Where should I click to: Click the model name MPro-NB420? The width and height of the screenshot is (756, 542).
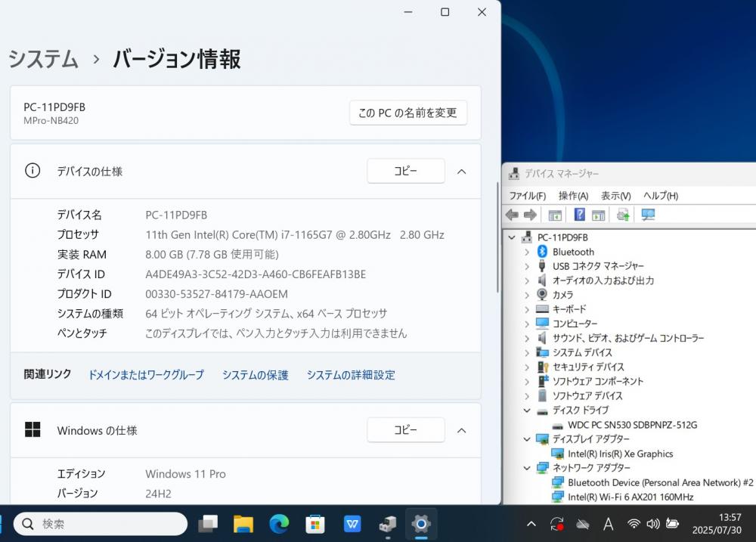[x=51, y=120]
